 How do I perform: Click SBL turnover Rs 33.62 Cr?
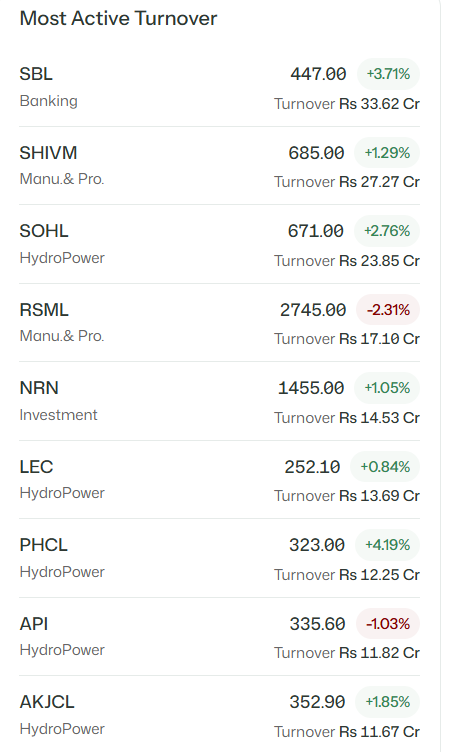[x=347, y=104]
